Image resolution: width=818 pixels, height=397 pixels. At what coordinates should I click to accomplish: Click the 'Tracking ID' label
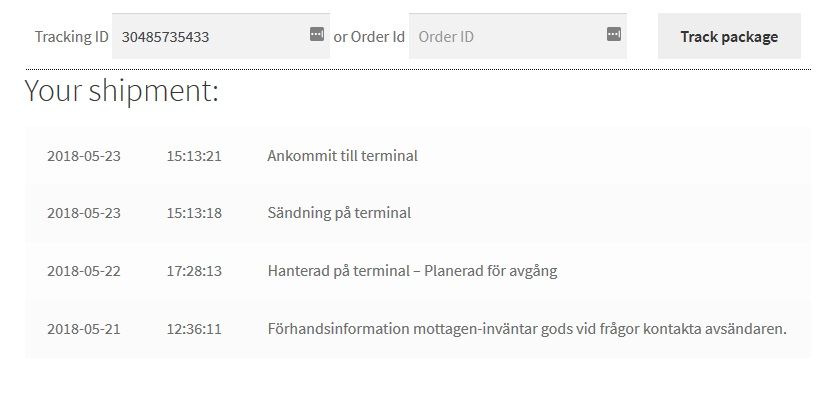click(x=71, y=37)
